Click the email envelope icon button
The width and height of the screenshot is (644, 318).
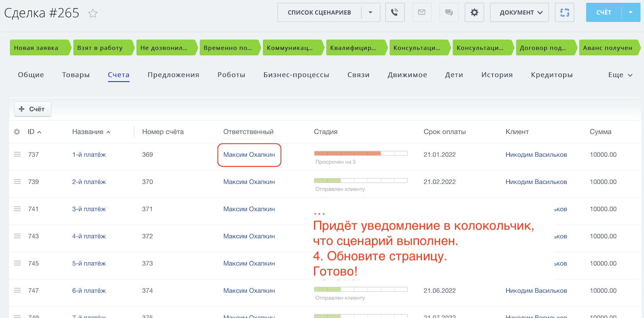tap(422, 13)
